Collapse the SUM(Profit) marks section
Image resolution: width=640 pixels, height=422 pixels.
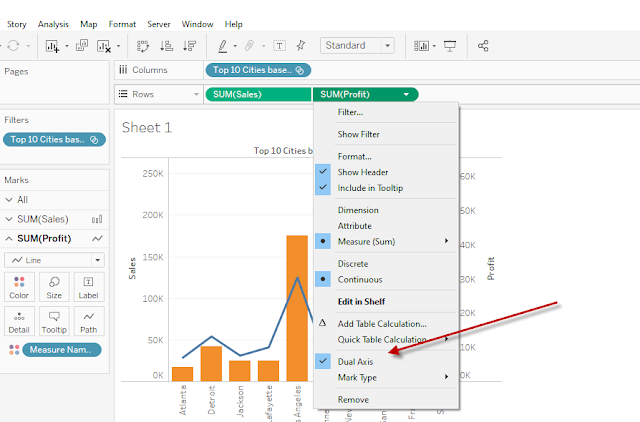coord(9,239)
